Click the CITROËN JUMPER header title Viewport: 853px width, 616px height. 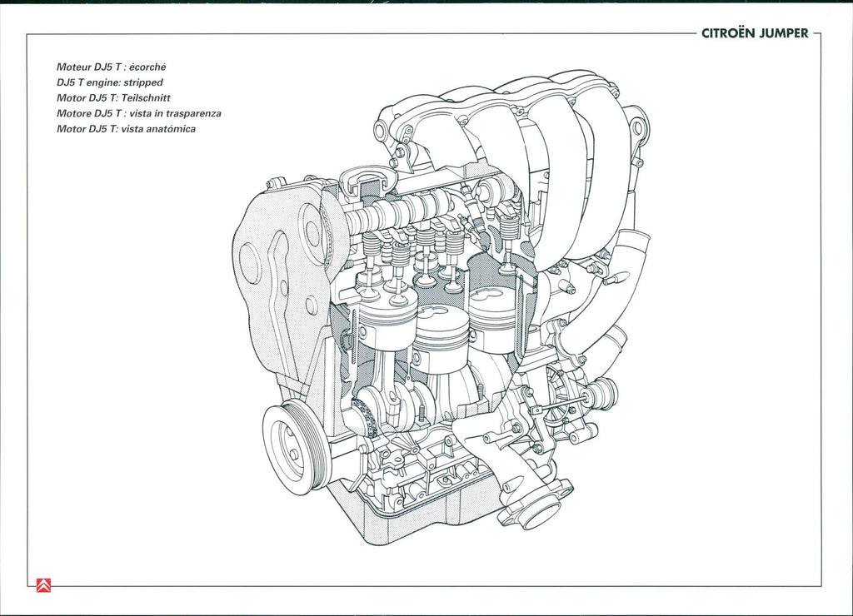pyautogui.click(x=755, y=34)
